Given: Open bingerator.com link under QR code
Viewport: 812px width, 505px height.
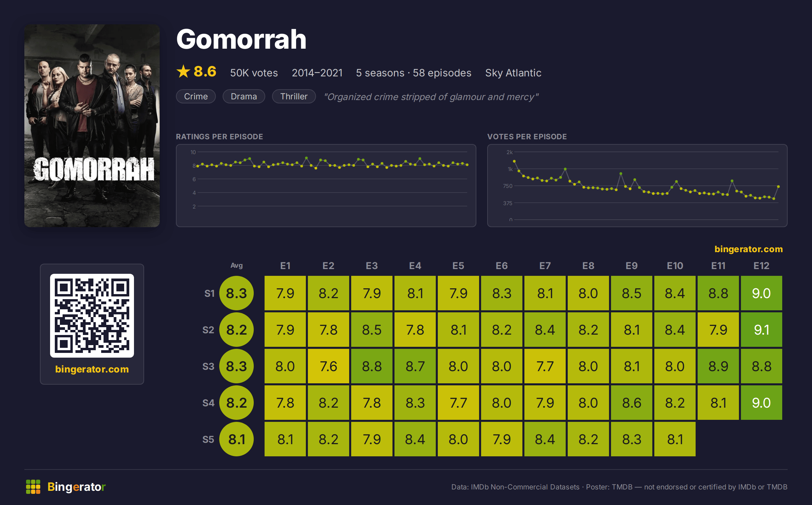Looking at the screenshot, I should [x=92, y=369].
